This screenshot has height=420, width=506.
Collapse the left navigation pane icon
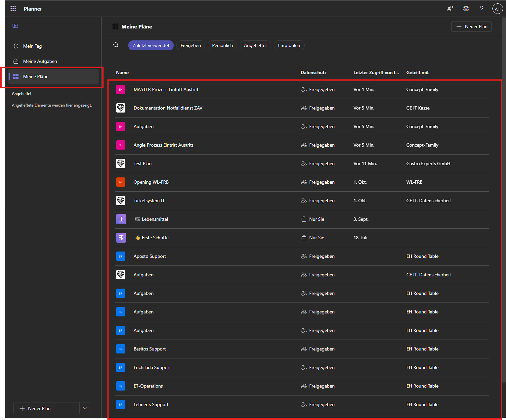15,26
